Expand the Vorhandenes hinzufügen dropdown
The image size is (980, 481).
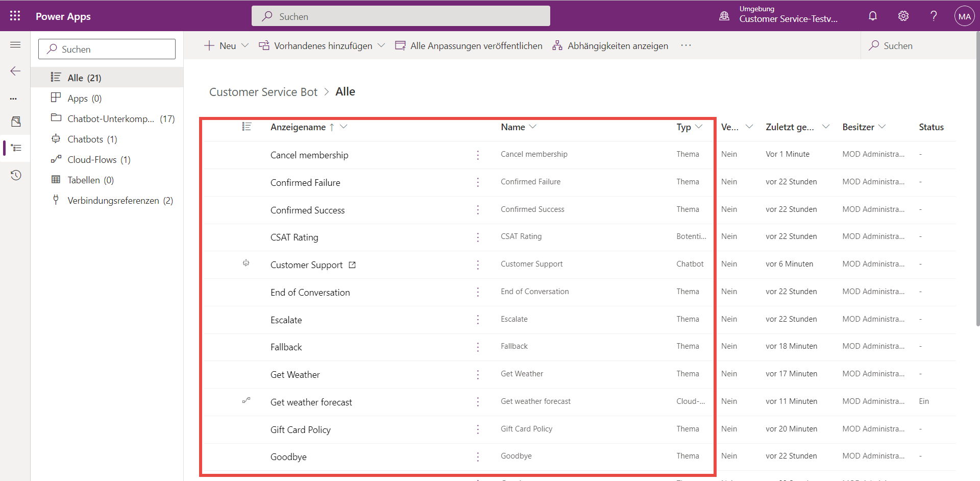[x=381, y=45]
